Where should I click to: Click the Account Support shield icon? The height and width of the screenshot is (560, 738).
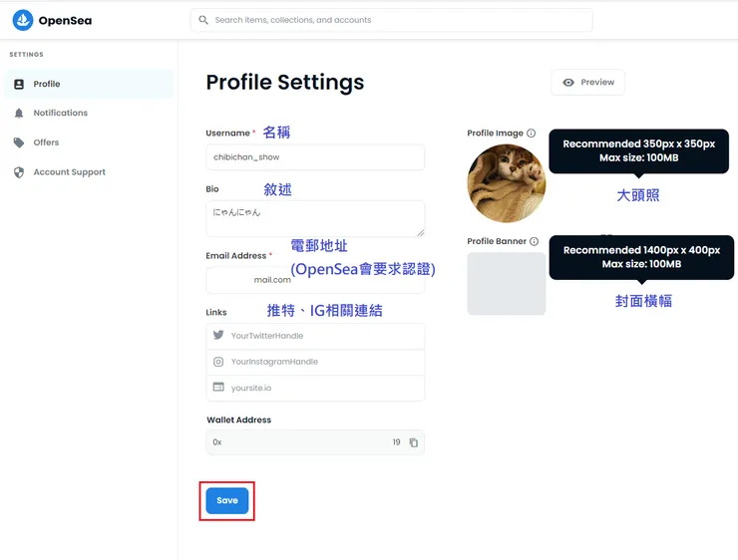click(x=19, y=172)
